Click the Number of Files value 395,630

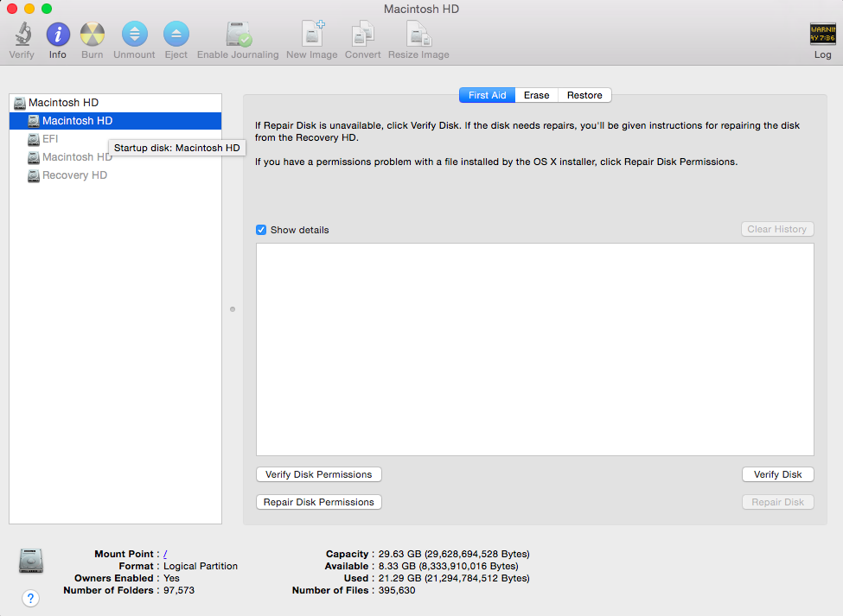[x=397, y=591]
